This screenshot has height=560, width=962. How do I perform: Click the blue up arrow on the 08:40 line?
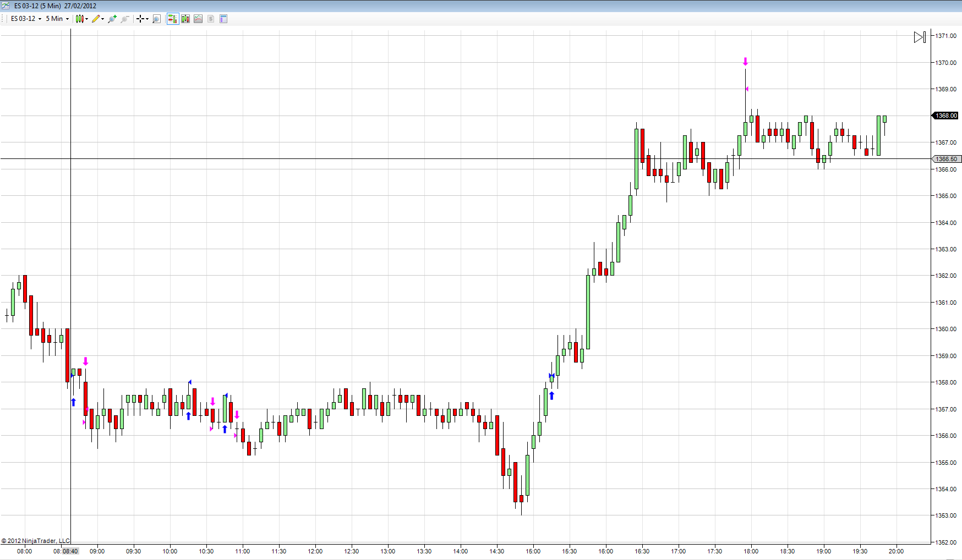pos(73,402)
